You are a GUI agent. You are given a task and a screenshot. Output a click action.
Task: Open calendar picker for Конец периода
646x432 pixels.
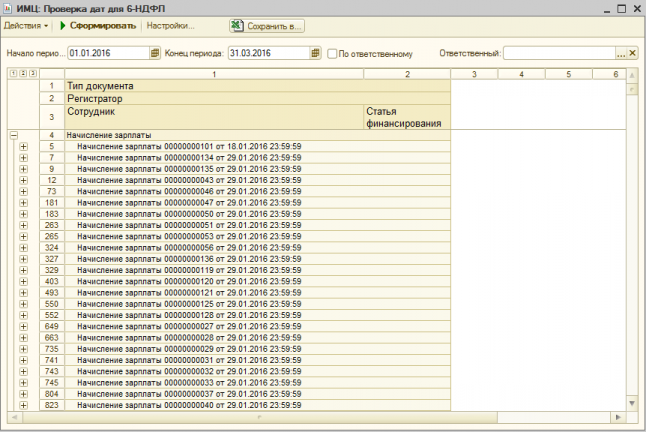pyautogui.click(x=316, y=52)
